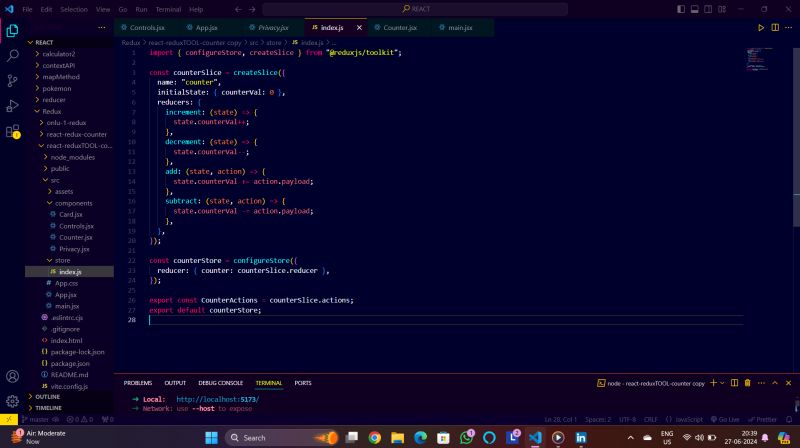Open the Extensions view

(12, 131)
